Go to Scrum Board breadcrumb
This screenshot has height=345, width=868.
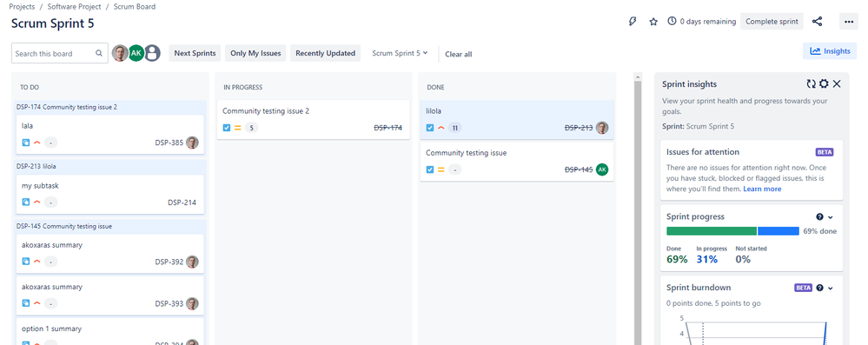tap(135, 7)
